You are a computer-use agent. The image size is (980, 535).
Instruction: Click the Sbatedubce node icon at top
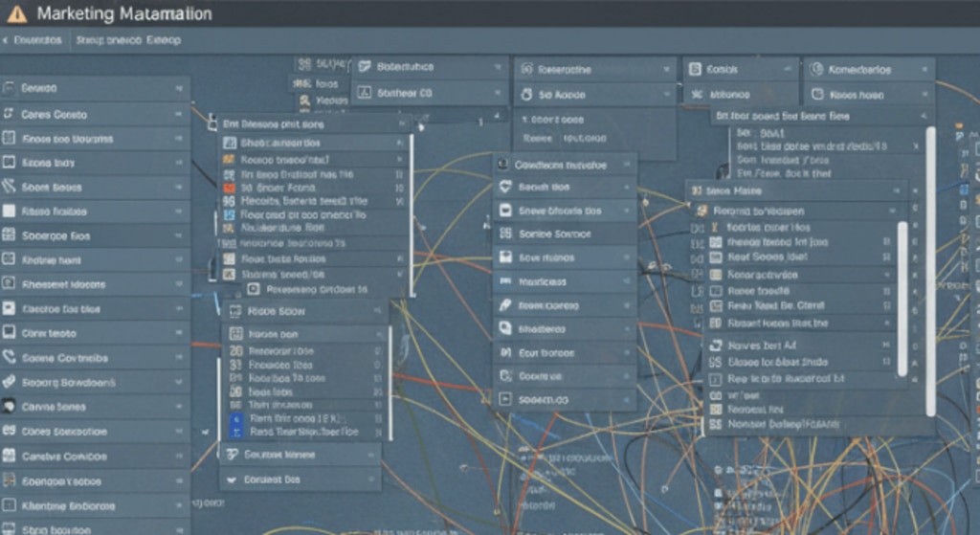(363, 67)
